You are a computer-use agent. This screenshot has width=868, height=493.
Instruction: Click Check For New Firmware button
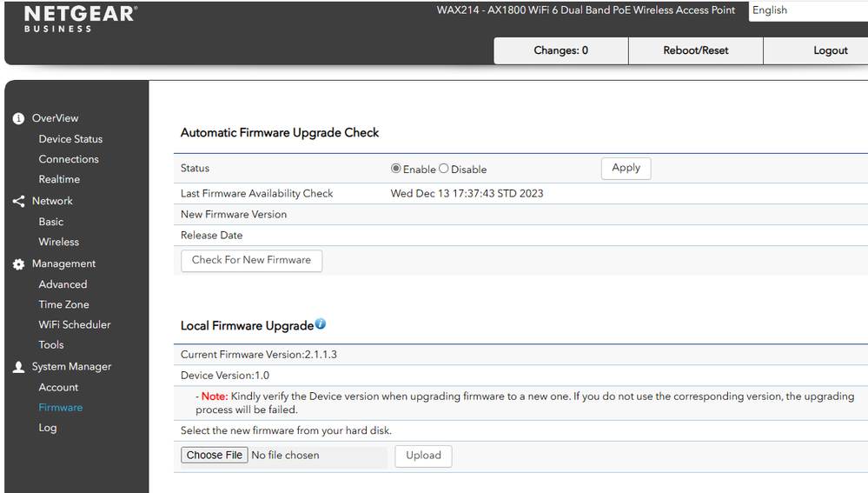pos(251,260)
